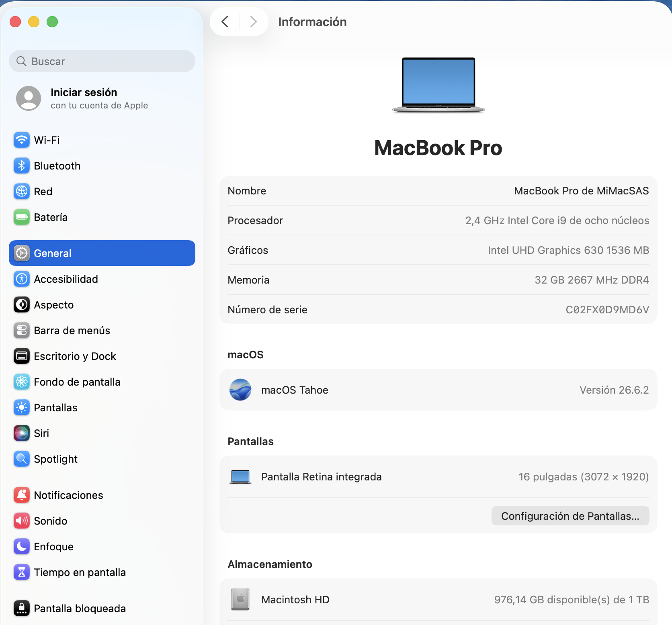Click the macOS Tahoe label

[295, 390]
